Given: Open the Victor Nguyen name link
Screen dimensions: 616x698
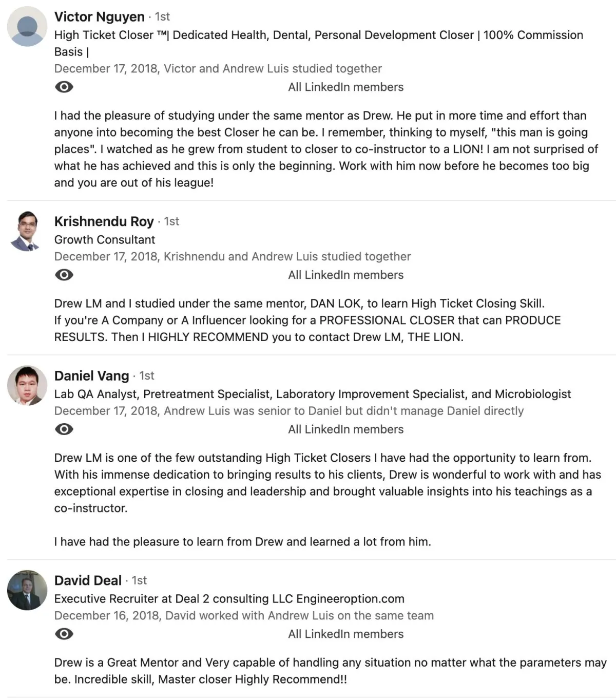Looking at the screenshot, I should tap(100, 17).
